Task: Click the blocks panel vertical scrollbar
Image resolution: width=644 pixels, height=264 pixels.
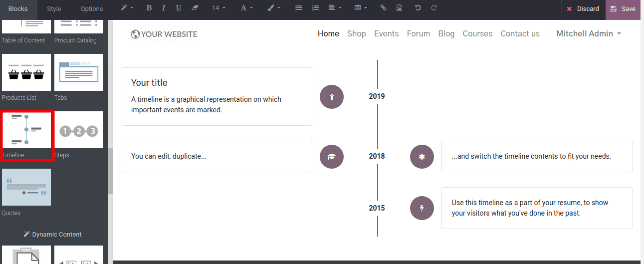Action: (110, 170)
